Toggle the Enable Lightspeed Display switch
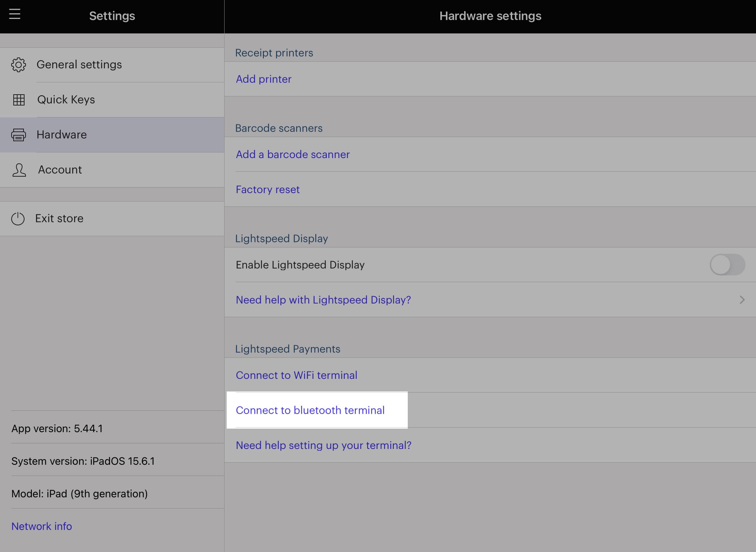The width and height of the screenshot is (756, 552). tap(727, 265)
